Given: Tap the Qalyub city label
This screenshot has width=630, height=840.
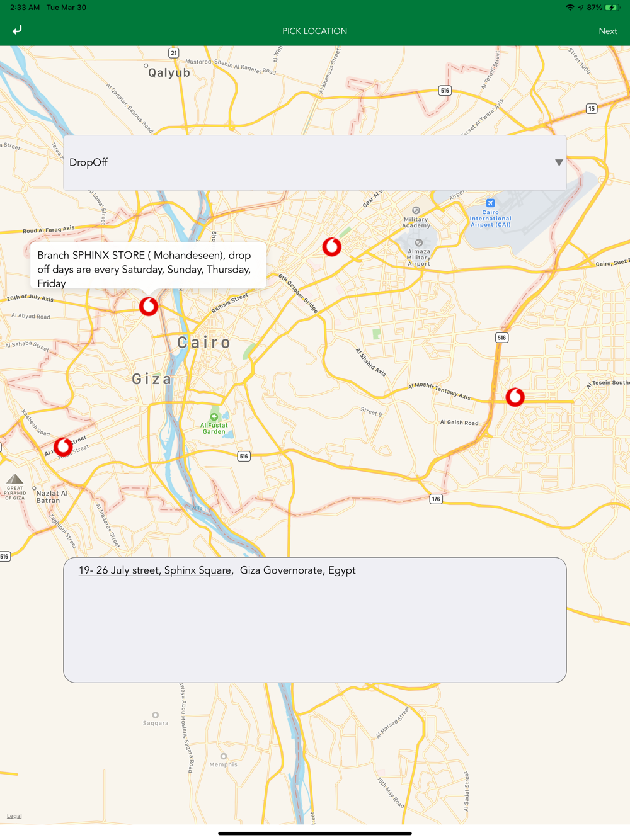Looking at the screenshot, I should point(169,72).
